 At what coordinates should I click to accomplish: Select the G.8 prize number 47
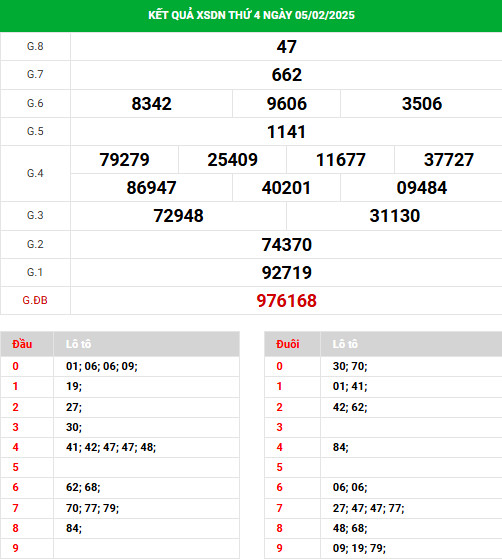point(287,47)
